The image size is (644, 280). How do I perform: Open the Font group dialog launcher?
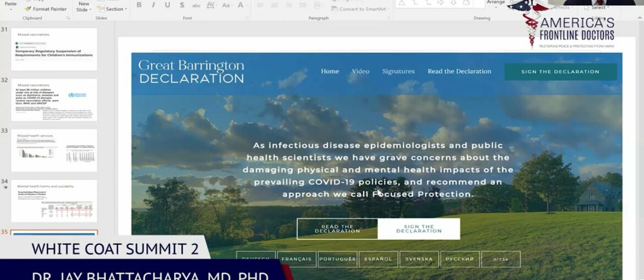pos(248,18)
